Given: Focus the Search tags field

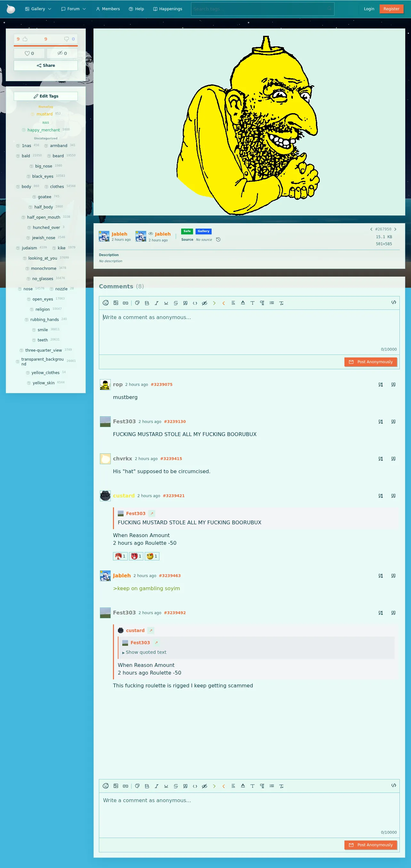Looking at the screenshot, I should 262,9.
